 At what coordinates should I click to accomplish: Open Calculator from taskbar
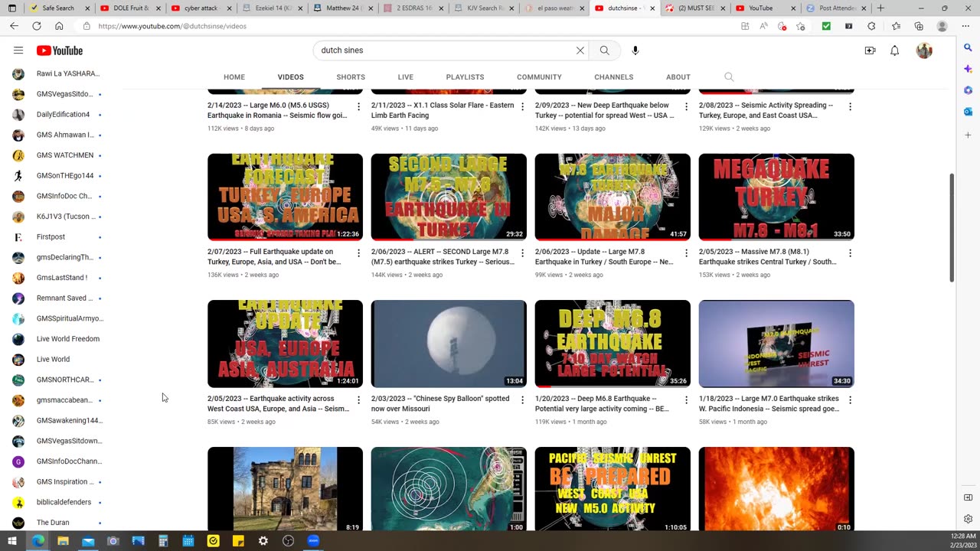(x=163, y=541)
